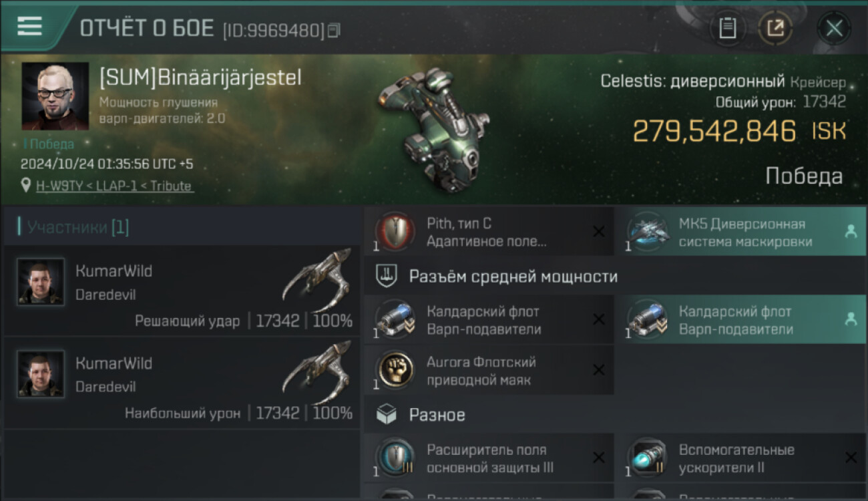
Task: Toggle the person marker on highlighted Варп-подавители
Action: click(851, 319)
